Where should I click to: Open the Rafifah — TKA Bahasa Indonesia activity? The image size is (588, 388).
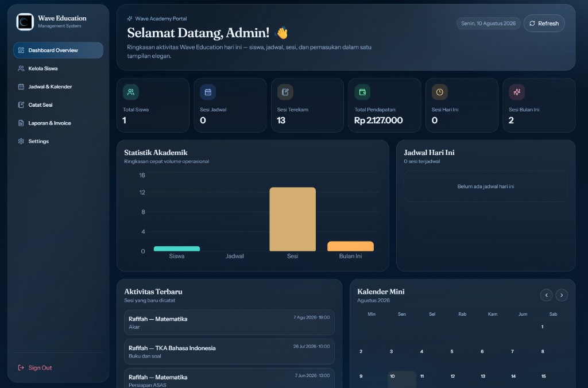[x=229, y=352]
